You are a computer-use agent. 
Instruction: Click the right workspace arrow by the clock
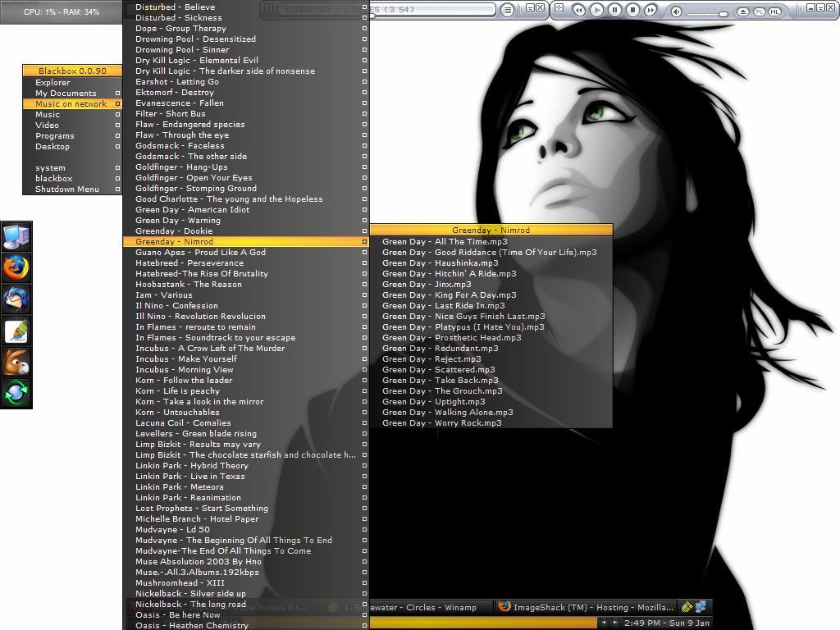tap(614, 623)
